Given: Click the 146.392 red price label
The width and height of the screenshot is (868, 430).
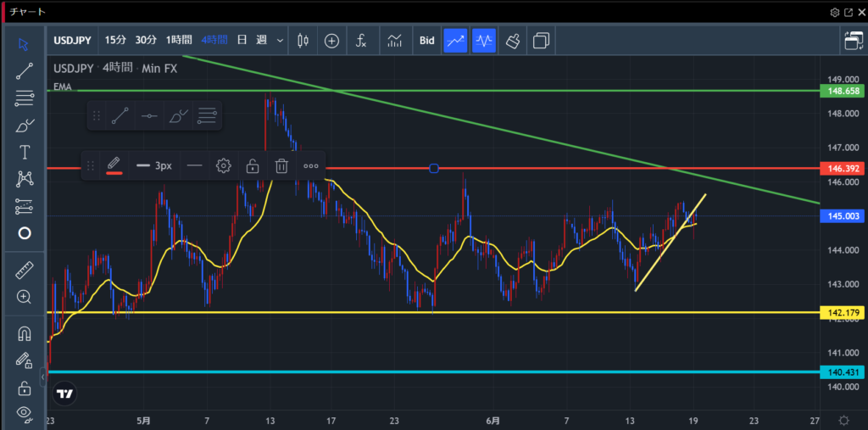Looking at the screenshot, I should [842, 168].
